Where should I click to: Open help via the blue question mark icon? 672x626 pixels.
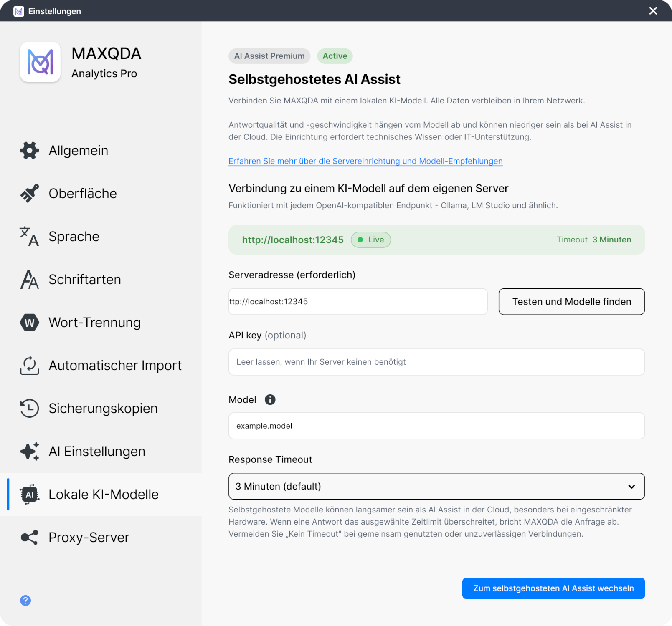pos(25,601)
